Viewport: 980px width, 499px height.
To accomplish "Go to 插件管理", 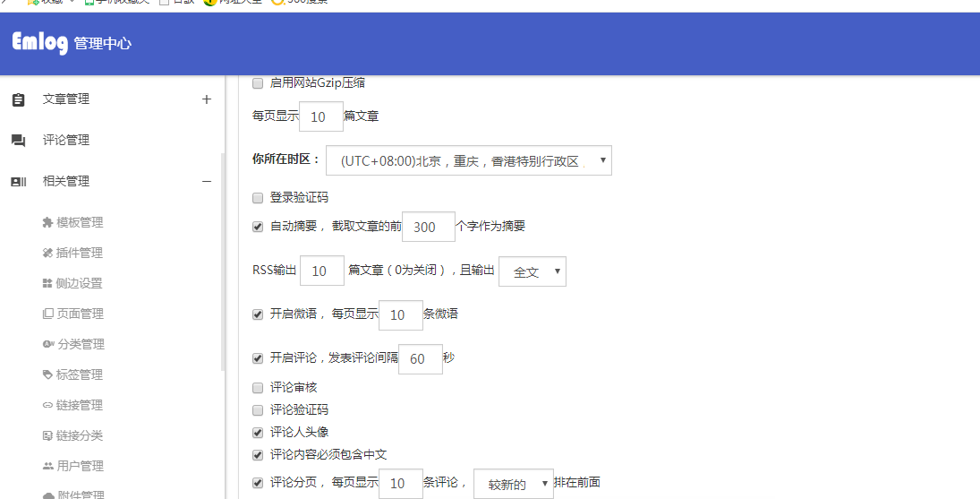I will coord(80,253).
